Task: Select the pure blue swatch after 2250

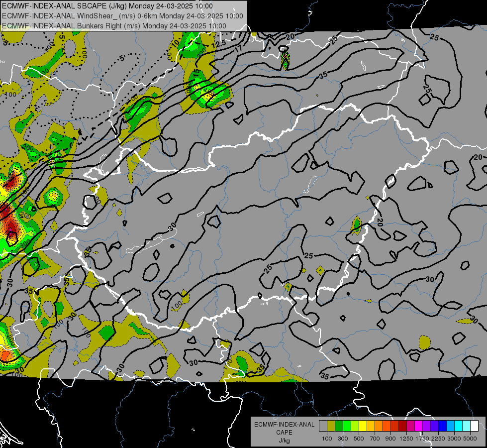Action: point(443,426)
